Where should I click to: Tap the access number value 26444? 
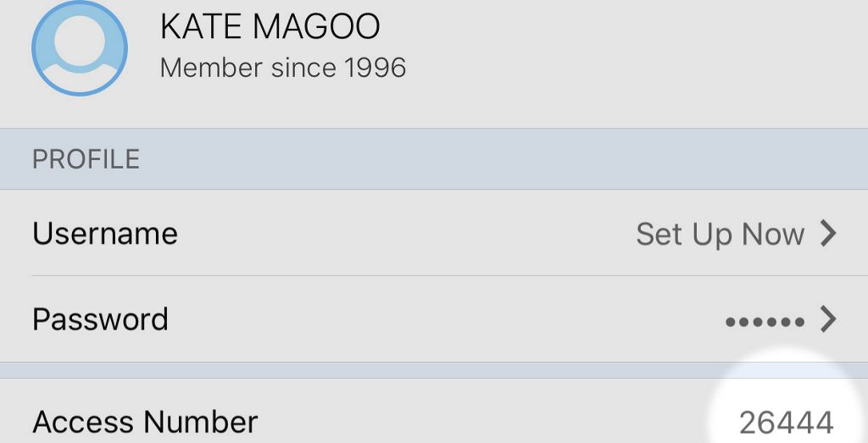[786, 422]
